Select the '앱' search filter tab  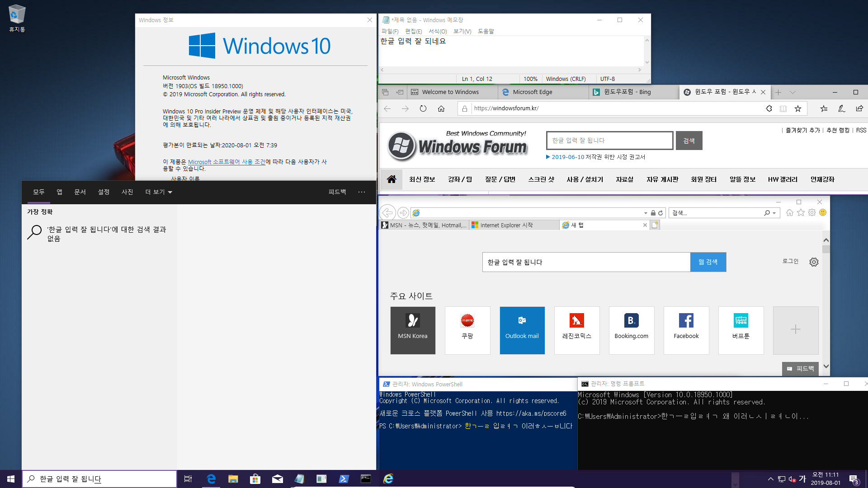[59, 192]
